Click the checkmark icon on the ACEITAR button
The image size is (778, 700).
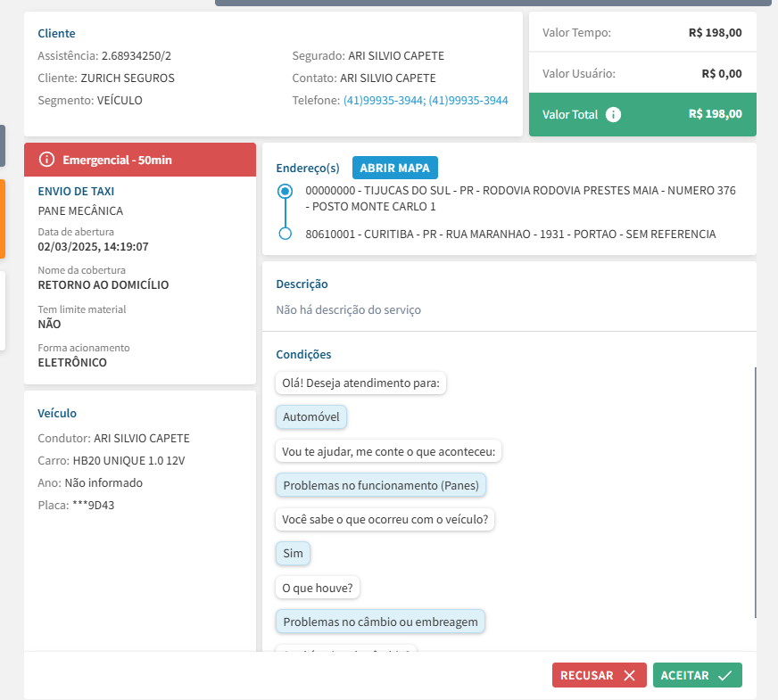[x=724, y=676]
